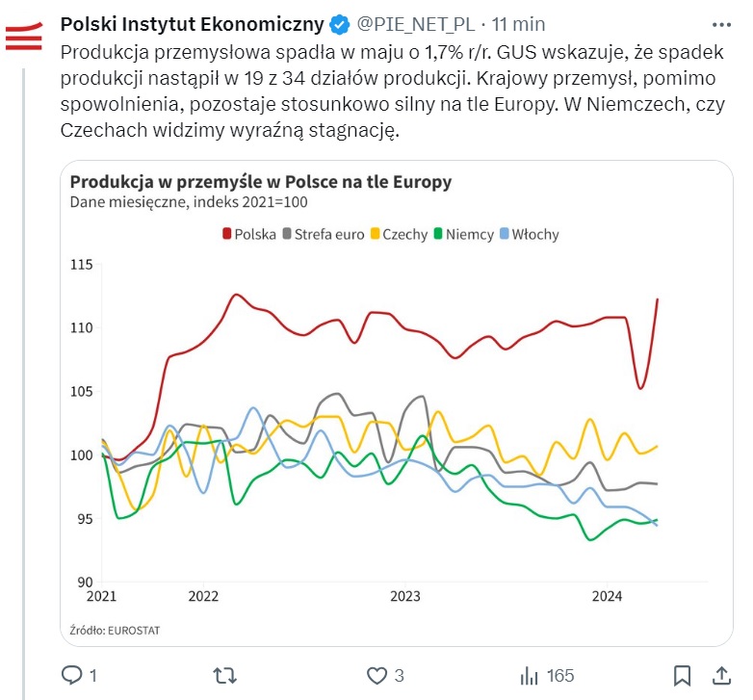This screenshot has height=700, width=753.
Task: Click the green Niemcy legend swatch
Action: click(439, 234)
